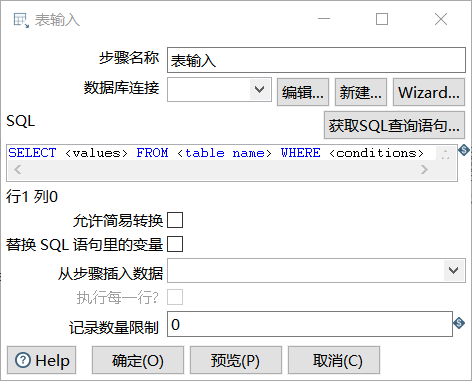Click the table input icon in title bar
This screenshot has height=381, width=472.
click(x=21, y=20)
